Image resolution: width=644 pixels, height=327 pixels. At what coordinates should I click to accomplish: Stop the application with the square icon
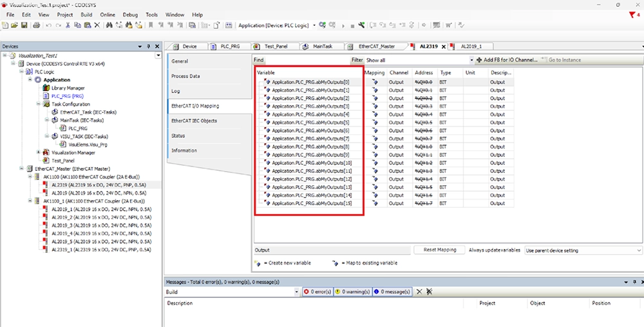tap(352, 26)
